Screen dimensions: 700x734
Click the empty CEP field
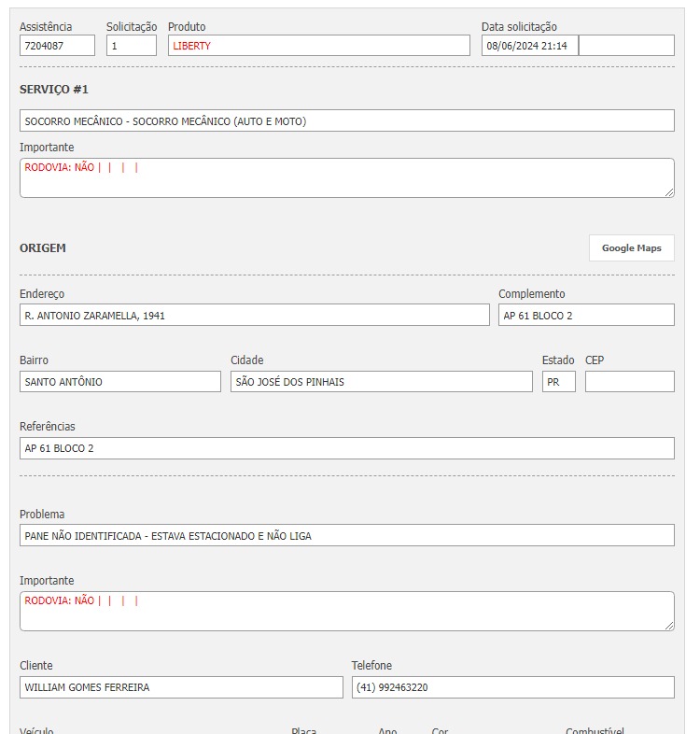click(629, 382)
